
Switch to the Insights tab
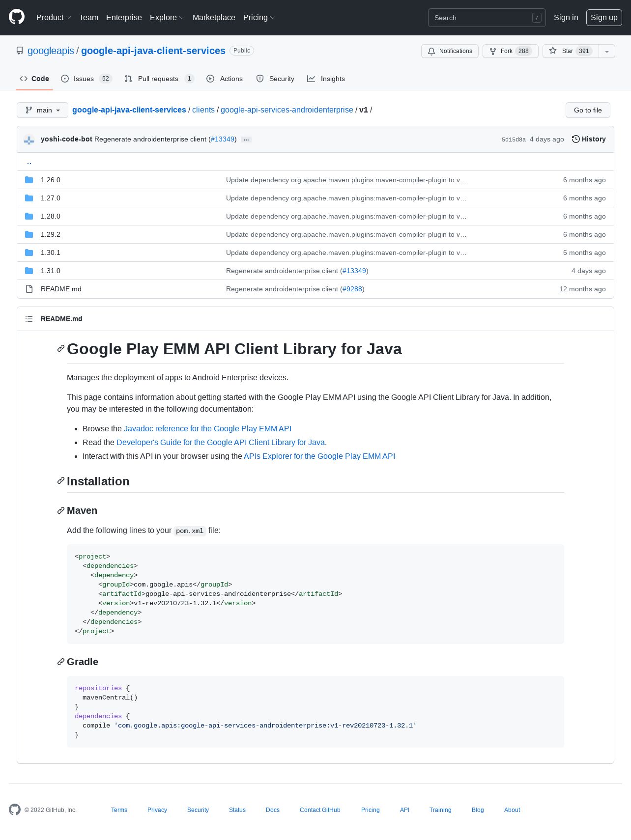[326, 79]
